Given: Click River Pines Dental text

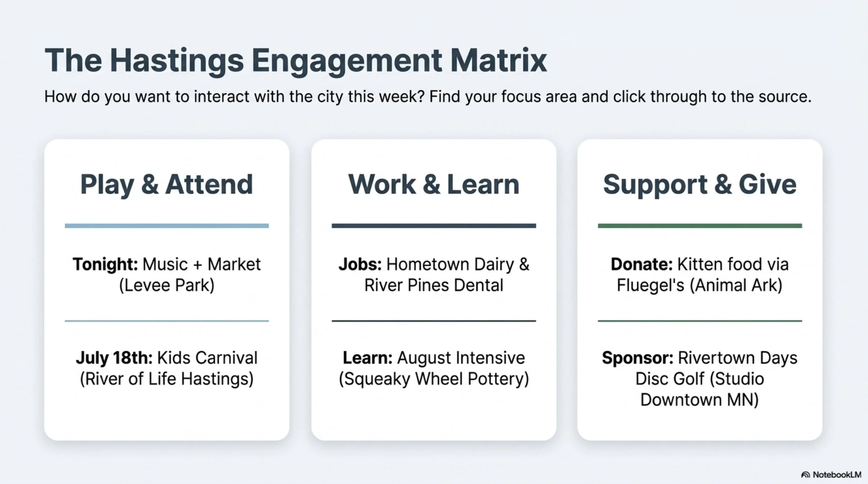Looking at the screenshot, I should 434,285.
